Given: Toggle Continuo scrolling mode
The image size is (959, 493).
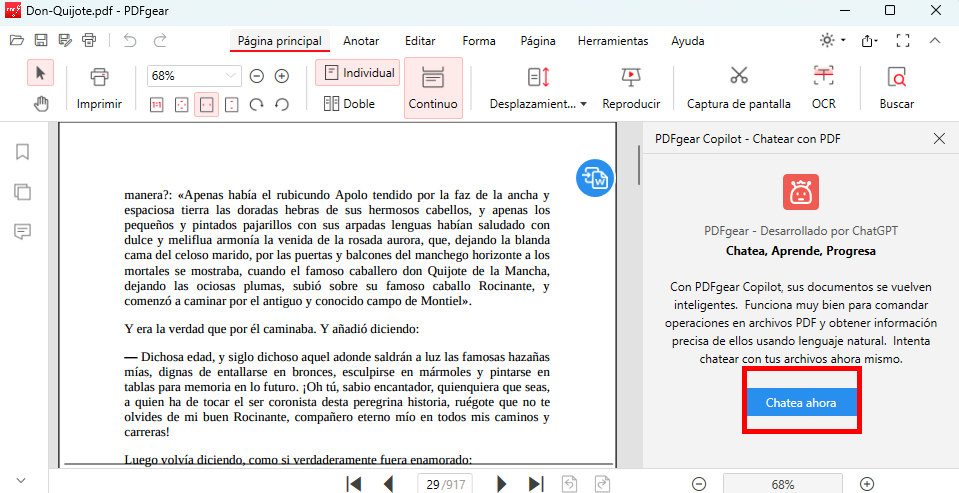Looking at the screenshot, I should (433, 87).
